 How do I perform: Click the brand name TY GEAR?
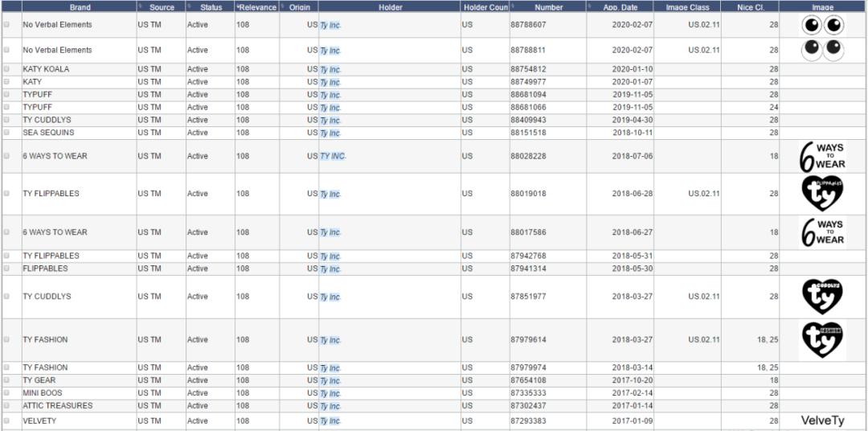[39, 380]
